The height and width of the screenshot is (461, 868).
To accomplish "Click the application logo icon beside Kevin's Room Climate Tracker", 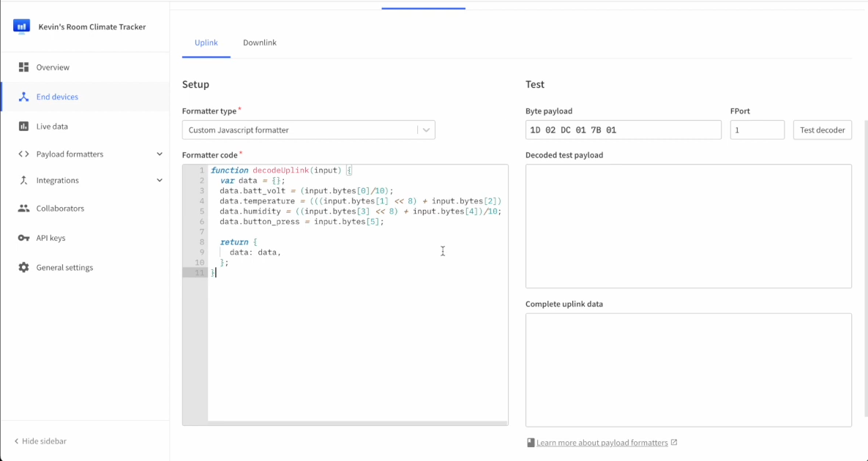I will [x=21, y=26].
